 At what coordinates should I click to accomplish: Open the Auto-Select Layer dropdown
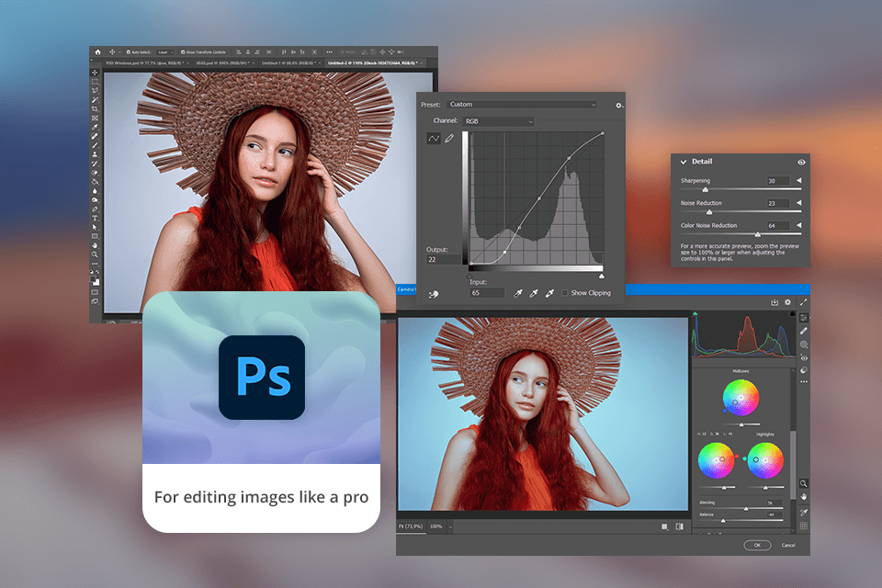point(164,52)
